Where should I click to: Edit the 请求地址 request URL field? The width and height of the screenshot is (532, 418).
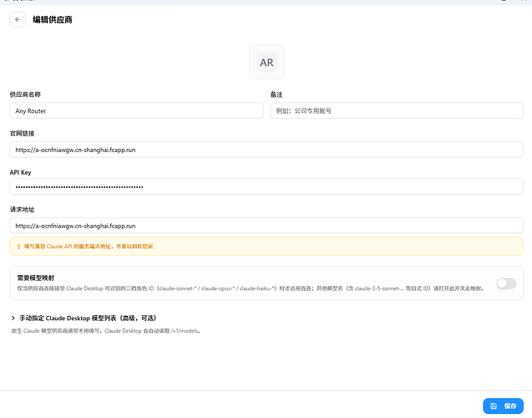[x=266, y=226]
